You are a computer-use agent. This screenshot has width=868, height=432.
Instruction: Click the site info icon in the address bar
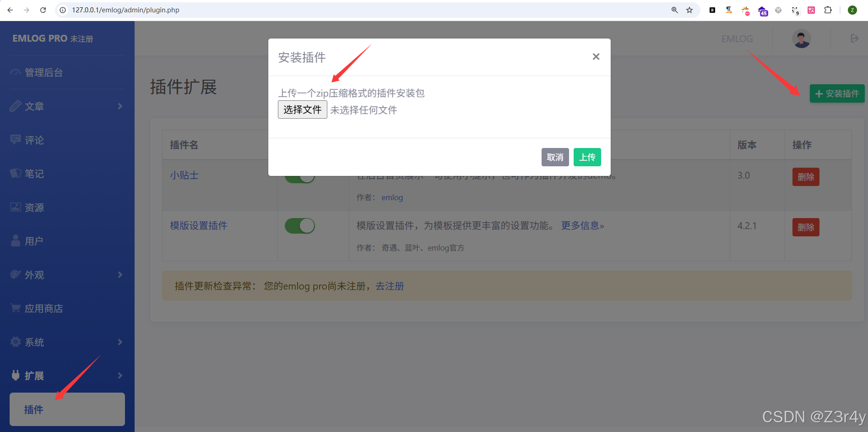[x=63, y=10]
